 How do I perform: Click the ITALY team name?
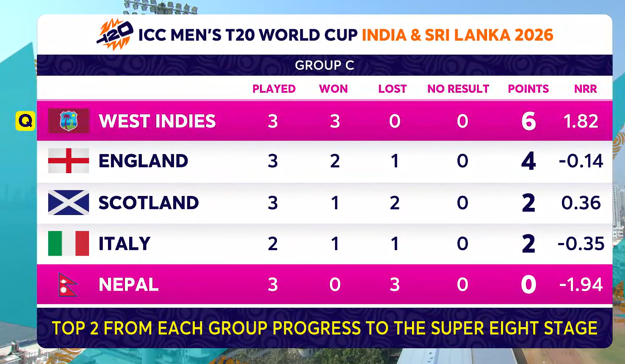124,244
